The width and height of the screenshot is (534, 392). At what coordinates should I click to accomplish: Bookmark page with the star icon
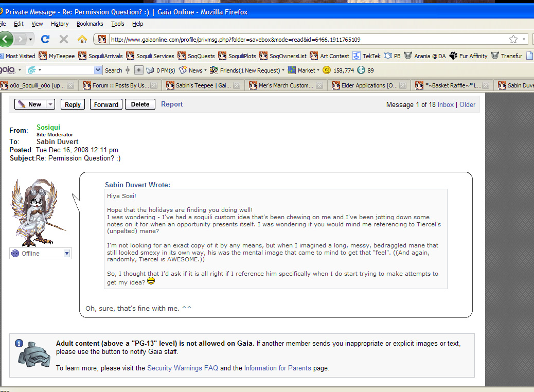pyautogui.click(x=513, y=39)
